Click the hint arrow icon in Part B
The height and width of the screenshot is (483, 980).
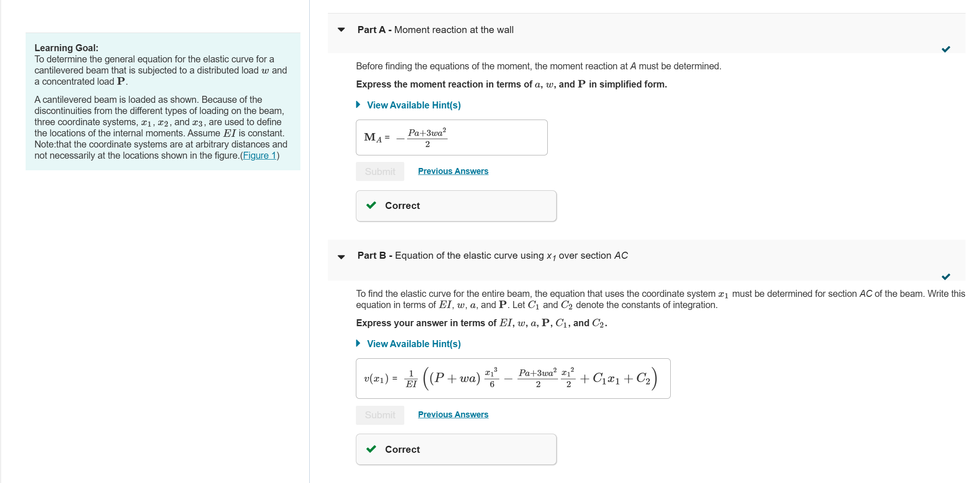coord(359,343)
